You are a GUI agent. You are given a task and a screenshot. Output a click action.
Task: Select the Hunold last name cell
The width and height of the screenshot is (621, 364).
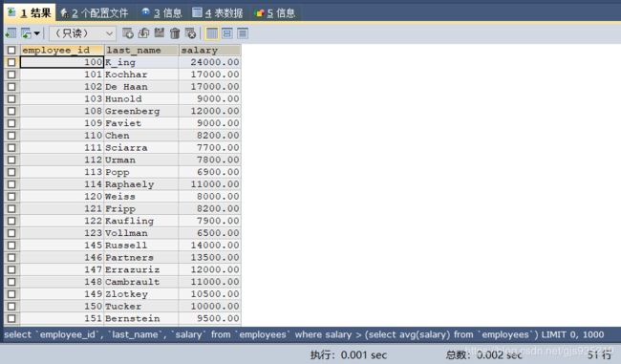pos(141,98)
